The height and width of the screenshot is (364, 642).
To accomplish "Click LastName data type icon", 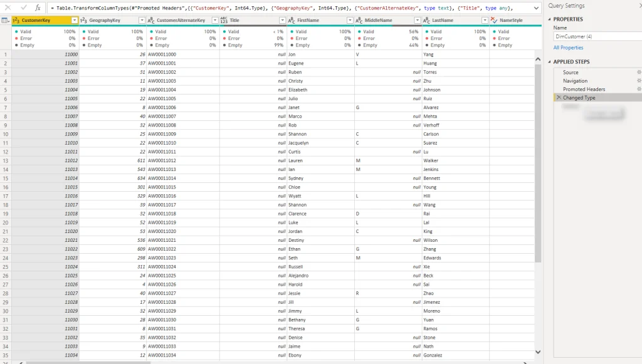I will [x=426, y=20].
